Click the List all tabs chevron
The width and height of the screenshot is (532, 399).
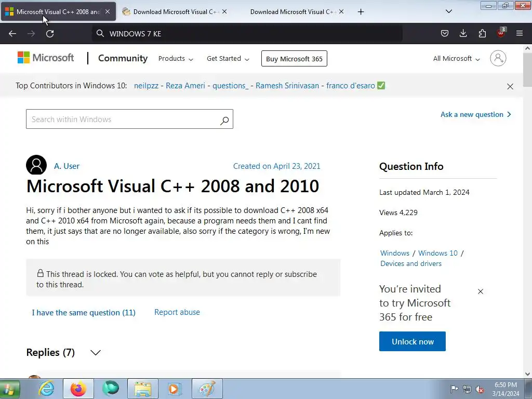[x=448, y=11]
